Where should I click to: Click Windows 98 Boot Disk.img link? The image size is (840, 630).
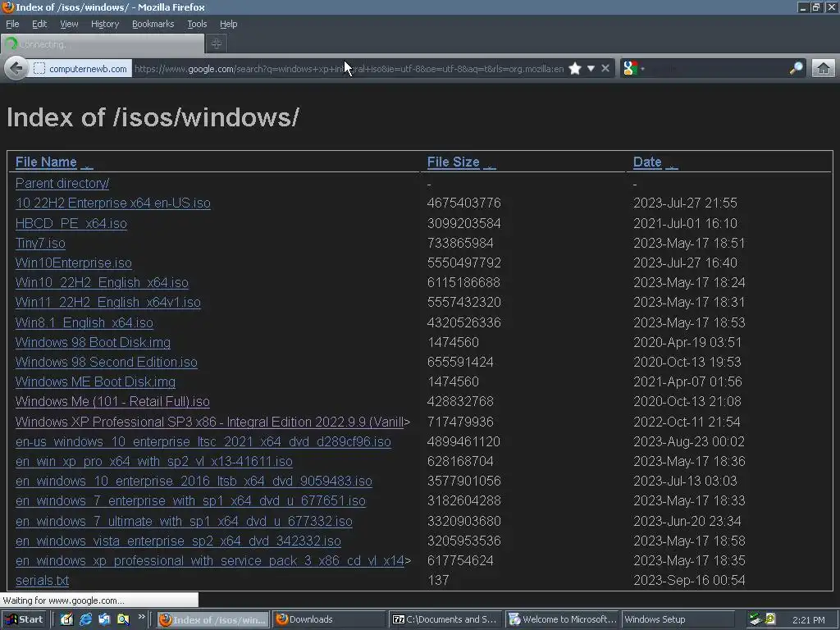94,342
